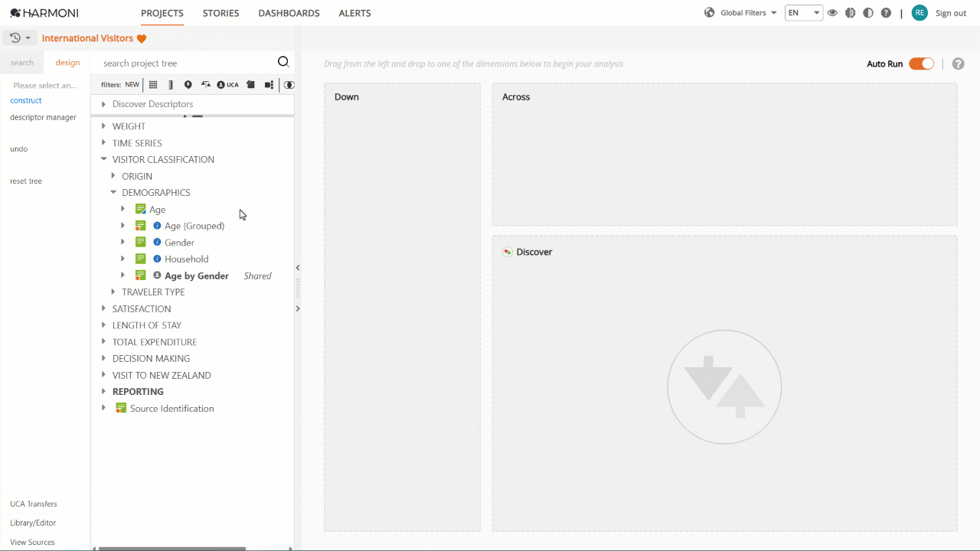
Task: Click the location pin filter icon
Action: (188, 85)
